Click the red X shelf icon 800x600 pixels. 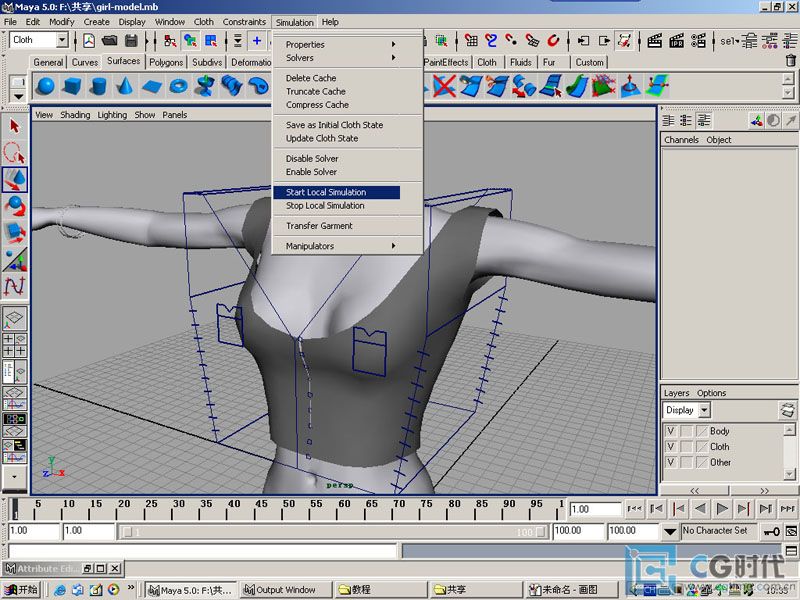pyautogui.click(x=444, y=86)
